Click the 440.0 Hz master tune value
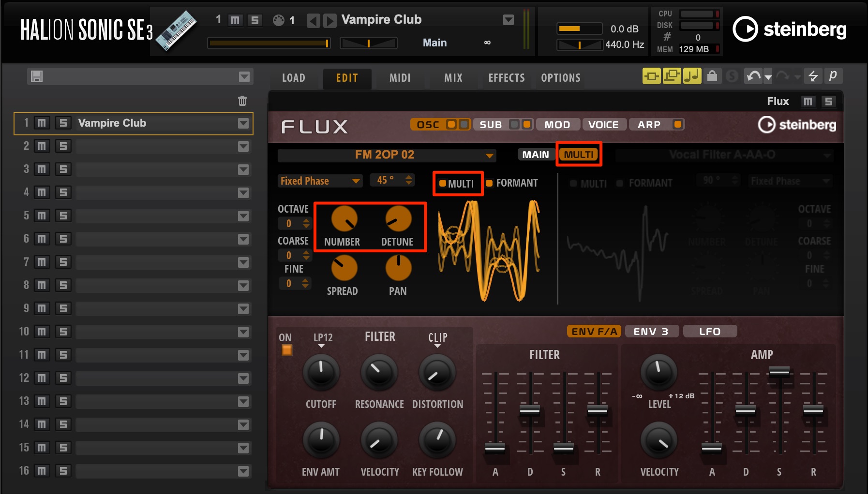 625,44
